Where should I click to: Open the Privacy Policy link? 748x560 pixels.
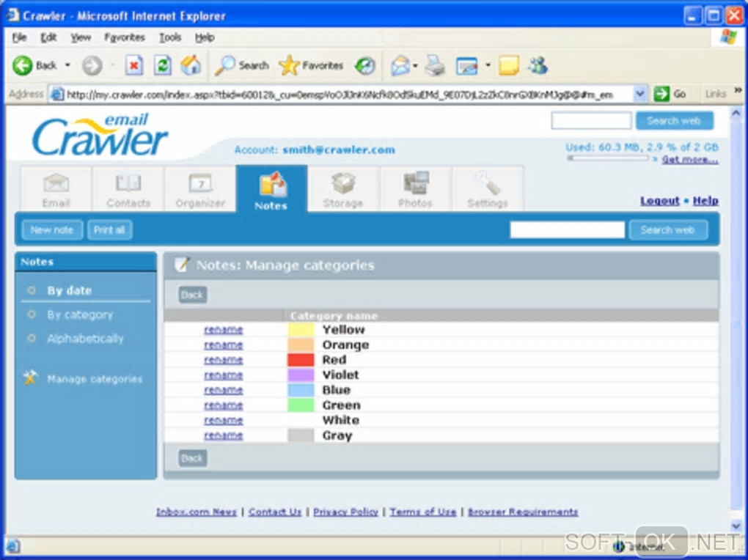[345, 512]
